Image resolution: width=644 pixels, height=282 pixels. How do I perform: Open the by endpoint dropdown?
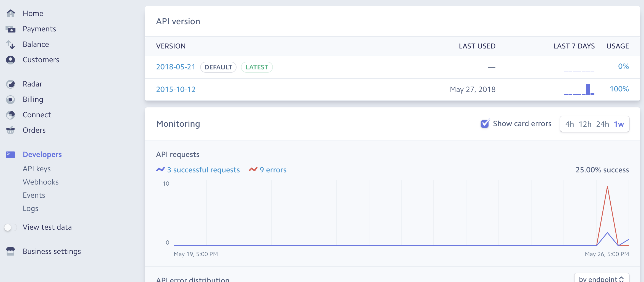pos(602,278)
